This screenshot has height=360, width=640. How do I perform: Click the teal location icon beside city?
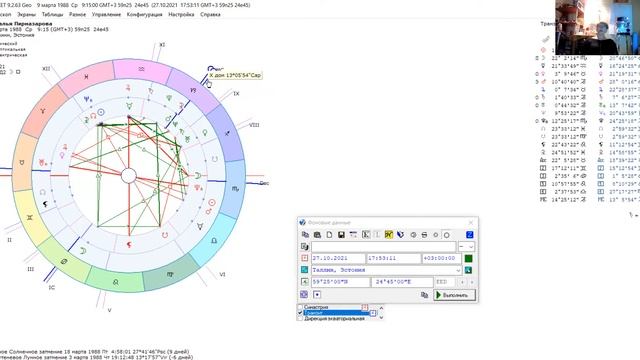304,270
